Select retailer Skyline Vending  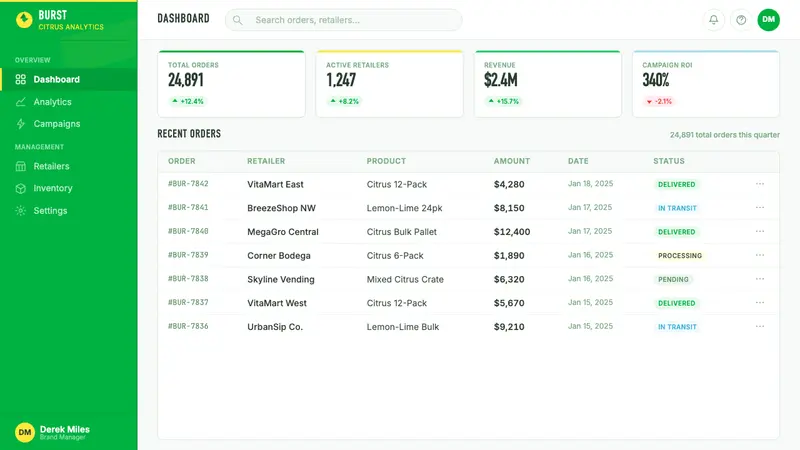click(x=281, y=280)
